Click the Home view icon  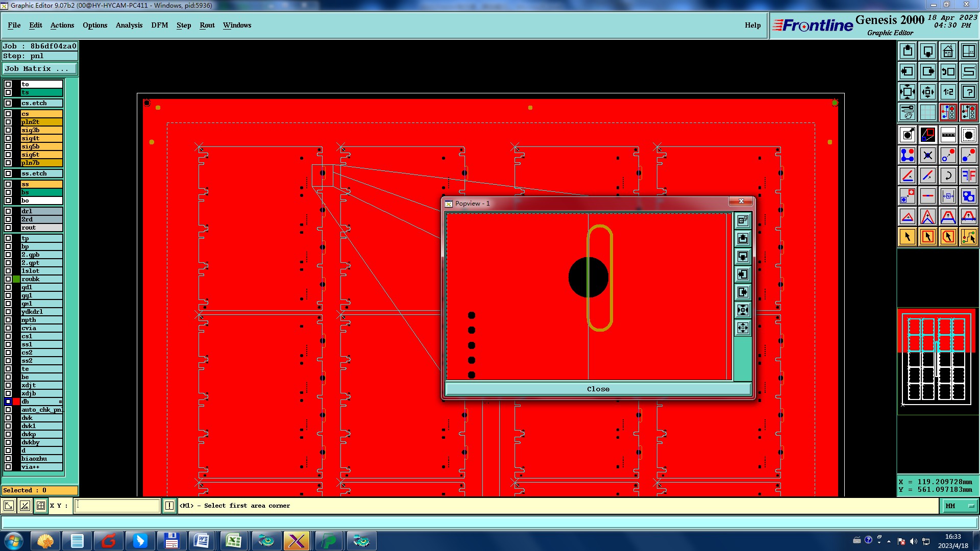(948, 51)
